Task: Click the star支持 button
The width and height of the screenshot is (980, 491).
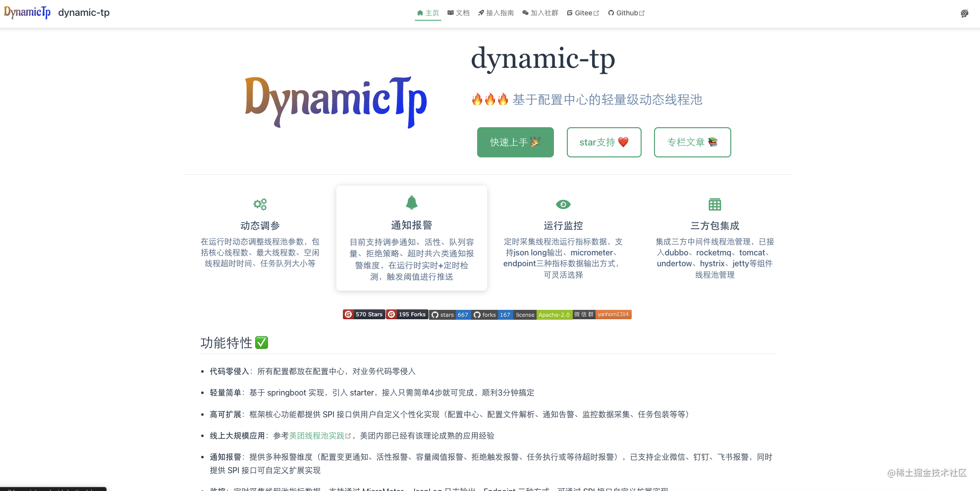Action: coord(604,142)
